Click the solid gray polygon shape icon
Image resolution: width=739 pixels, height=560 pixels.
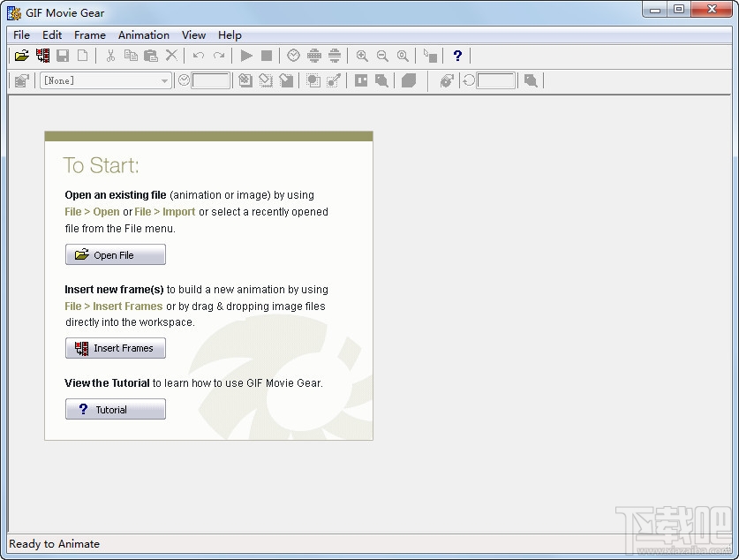(409, 80)
